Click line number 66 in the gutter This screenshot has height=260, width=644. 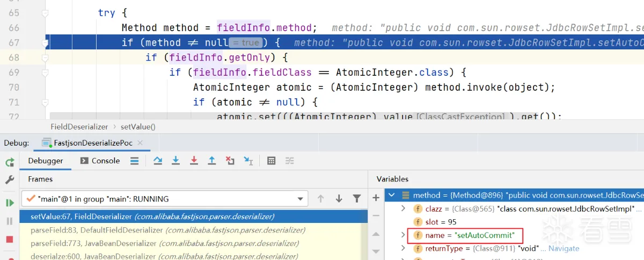click(13, 27)
